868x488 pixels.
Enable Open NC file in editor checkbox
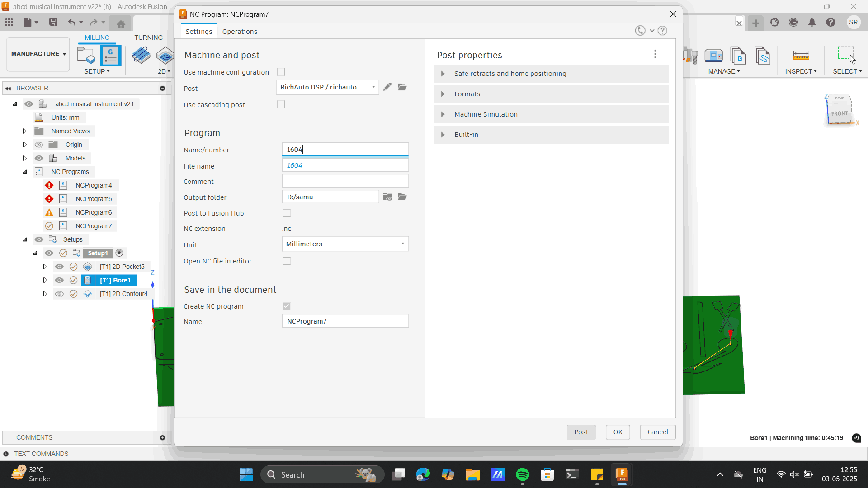coord(286,261)
